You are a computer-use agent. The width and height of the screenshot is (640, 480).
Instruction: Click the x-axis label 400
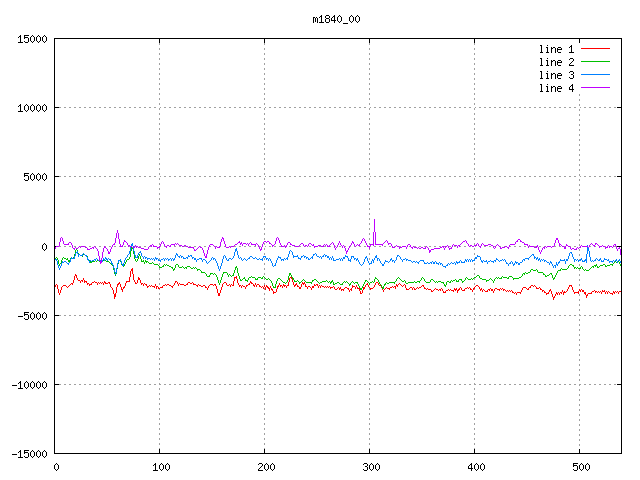pos(476,467)
